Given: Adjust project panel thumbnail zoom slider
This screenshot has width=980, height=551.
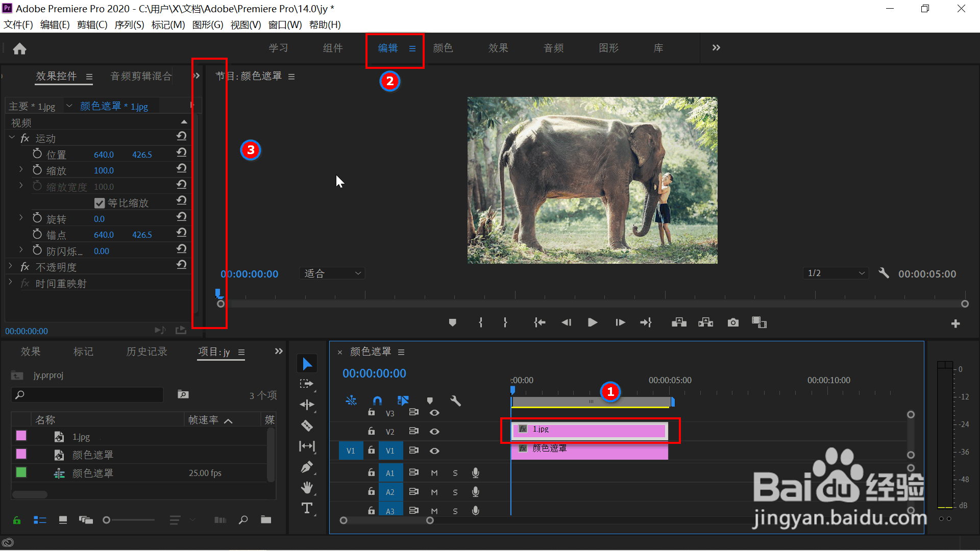Looking at the screenshot, I should pos(107,520).
